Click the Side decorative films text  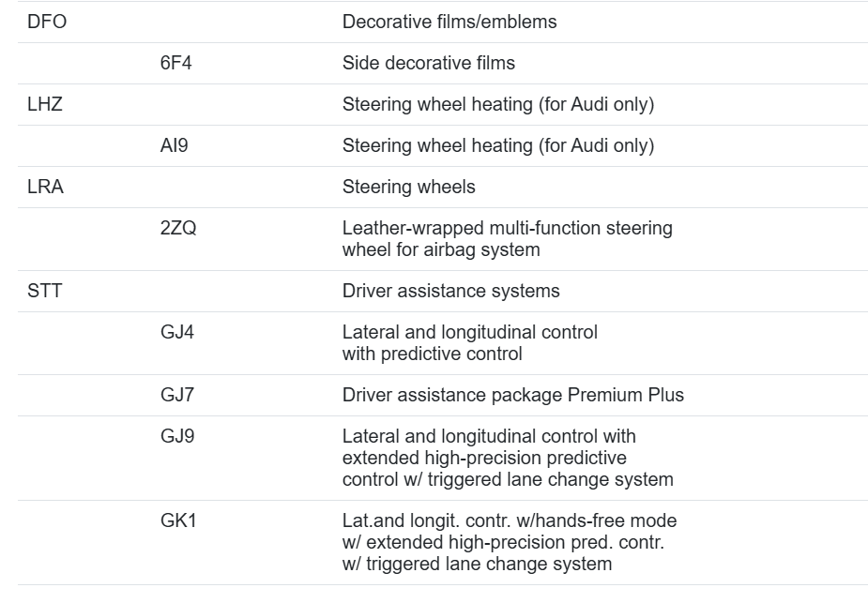click(429, 63)
